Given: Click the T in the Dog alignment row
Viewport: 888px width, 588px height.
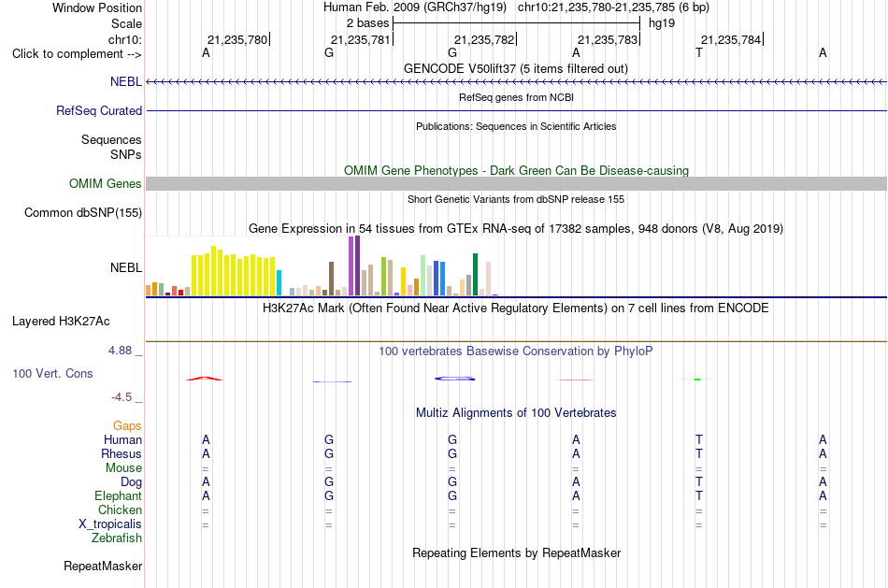Looking at the screenshot, I should click(x=699, y=481).
